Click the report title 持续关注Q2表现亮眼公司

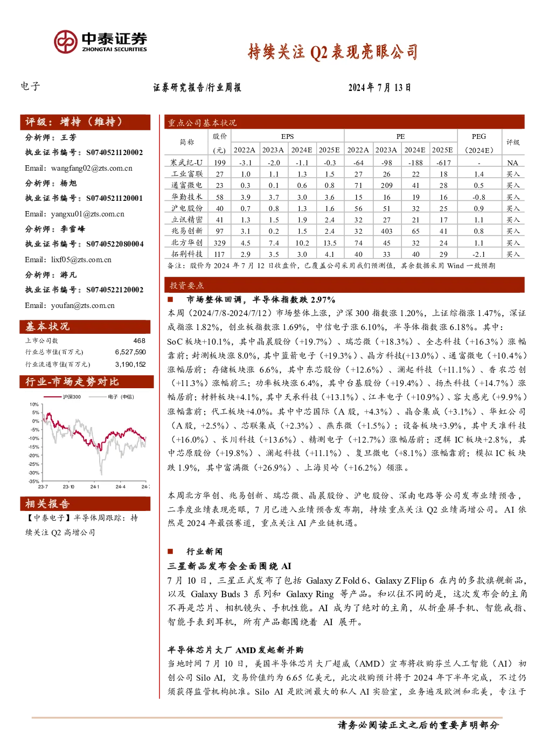pos(333,52)
